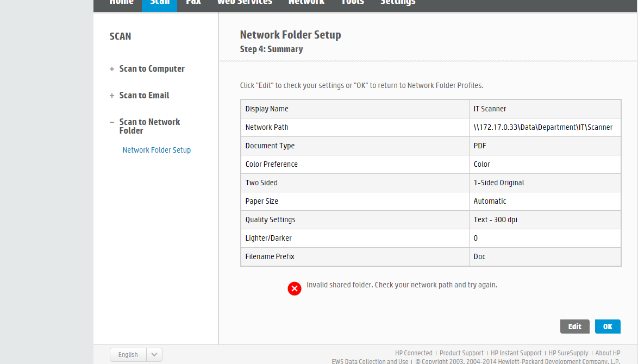The image size is (638, 364).
Task: Open the Tools tab
Action: pyautogui.click(x=353, y=3)
